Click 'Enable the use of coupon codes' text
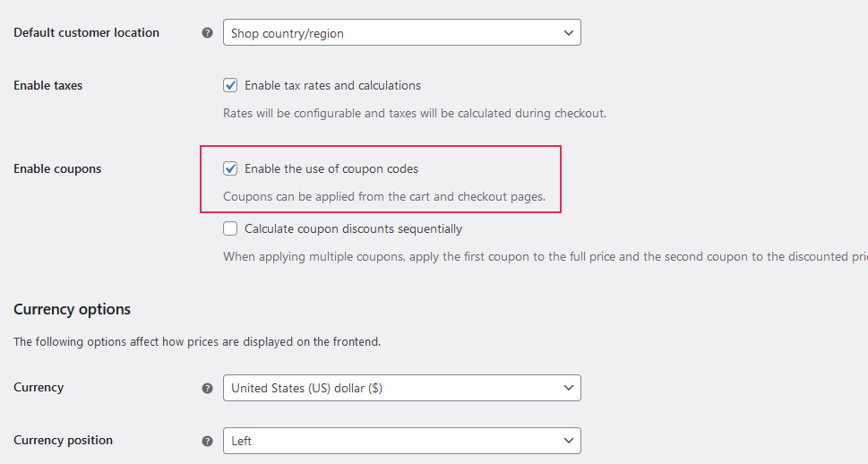This screenshot has width=868, height=464. pyautogui.click(x=331, y=168)
